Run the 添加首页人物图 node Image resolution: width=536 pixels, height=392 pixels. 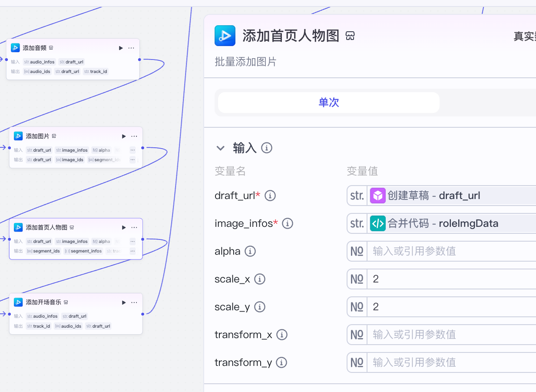[124, 227]
